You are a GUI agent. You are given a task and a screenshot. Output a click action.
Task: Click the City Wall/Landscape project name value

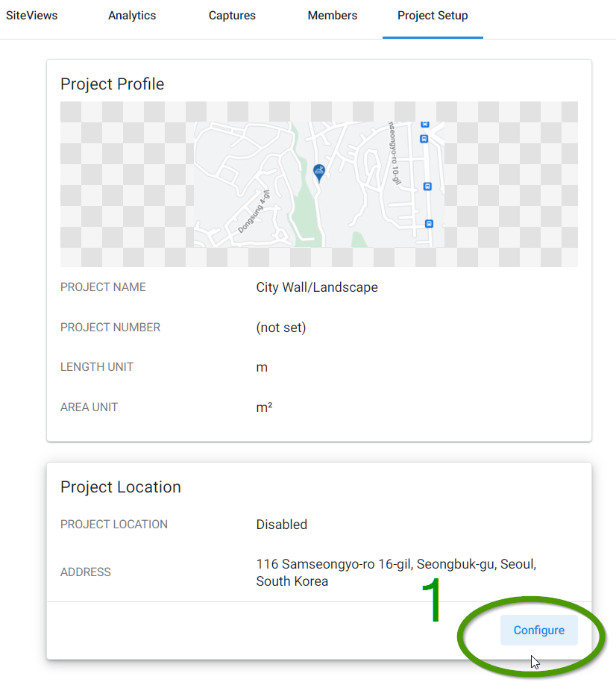317,287
